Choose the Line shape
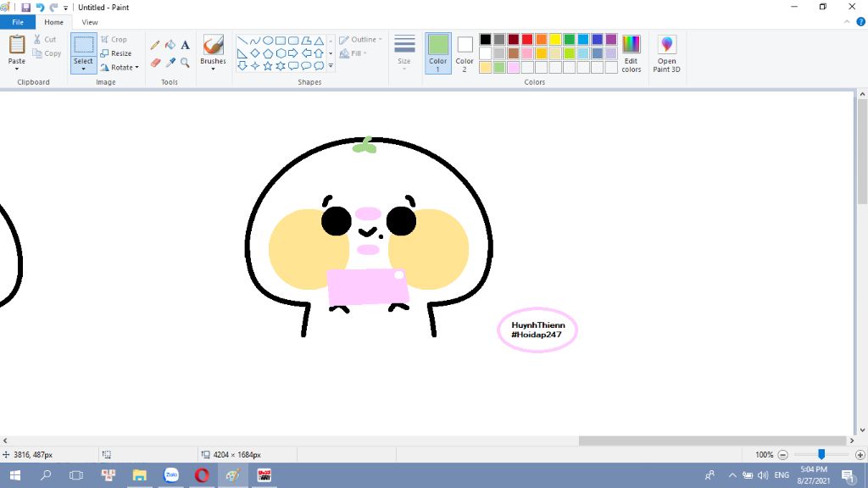Screen dimensions: 868x488 (242, 41)
